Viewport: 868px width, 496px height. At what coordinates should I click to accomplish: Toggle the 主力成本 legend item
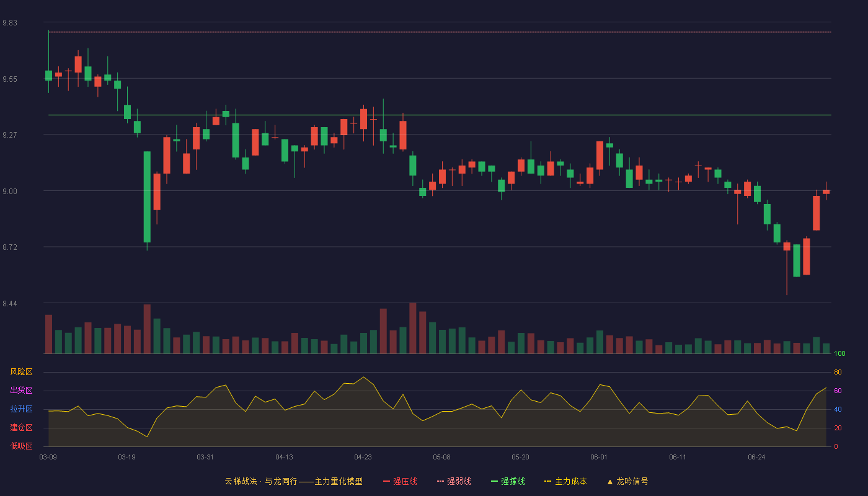[565, 481]
